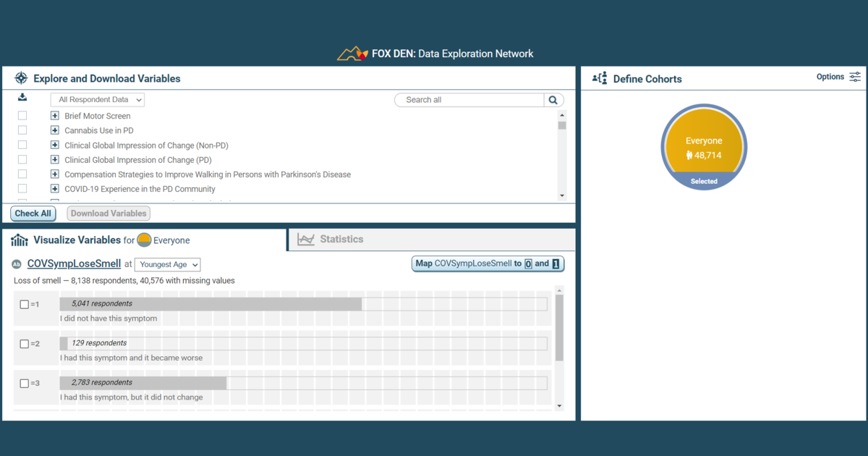This screenshot has width=868, height=456.
Task: Check the Cannabis Use in PD checkbox
Action: pos(22,130)
